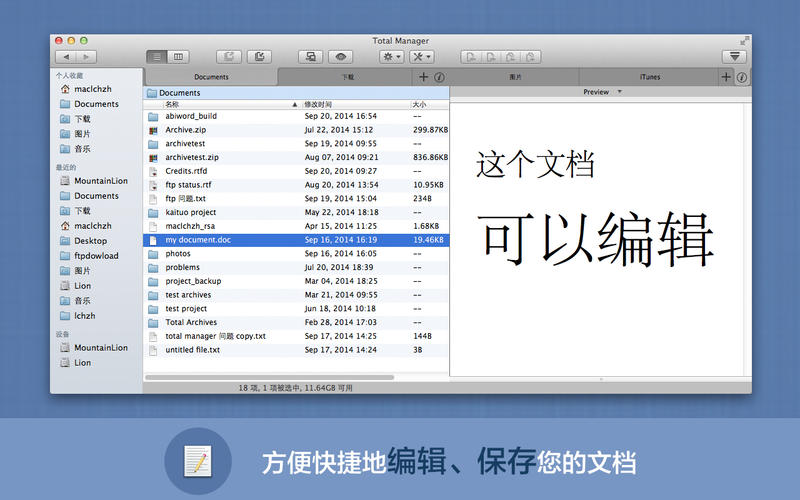Switch to the 下载 tab
The image size is (800, 500).
pyautogui.click(x=347, y=77)
